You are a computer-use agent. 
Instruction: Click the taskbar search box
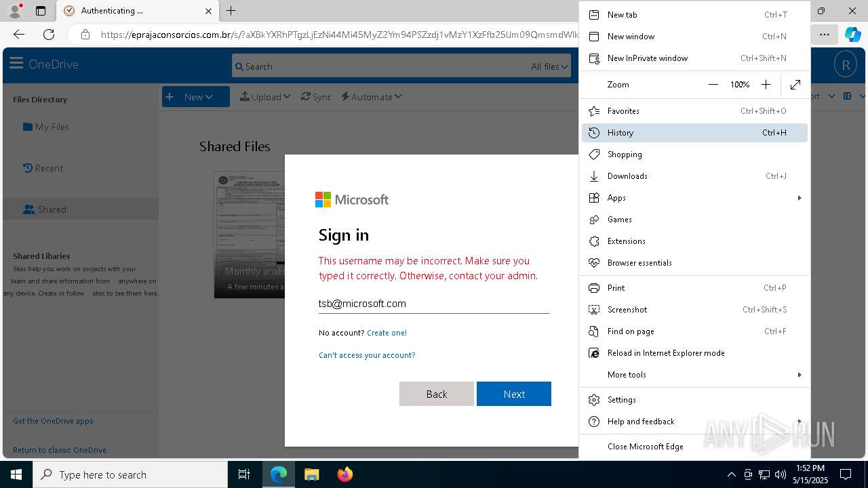[x=130, y=474]
